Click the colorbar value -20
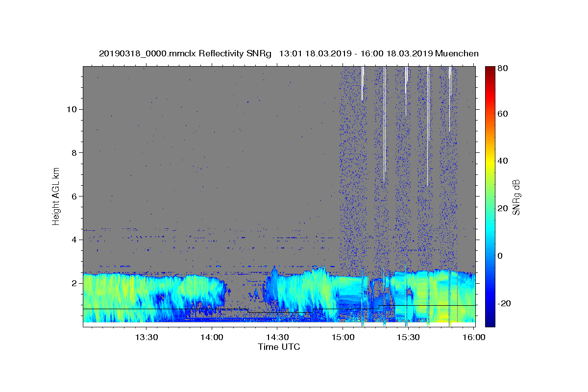The height and width of the screenshot is (392, 588). click(504, 304)
